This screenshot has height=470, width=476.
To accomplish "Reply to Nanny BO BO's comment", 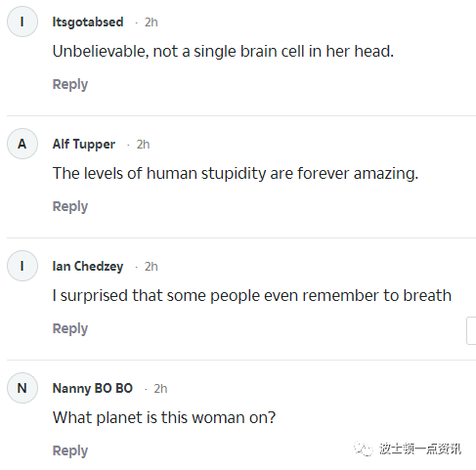I will (x=70, y=450).
